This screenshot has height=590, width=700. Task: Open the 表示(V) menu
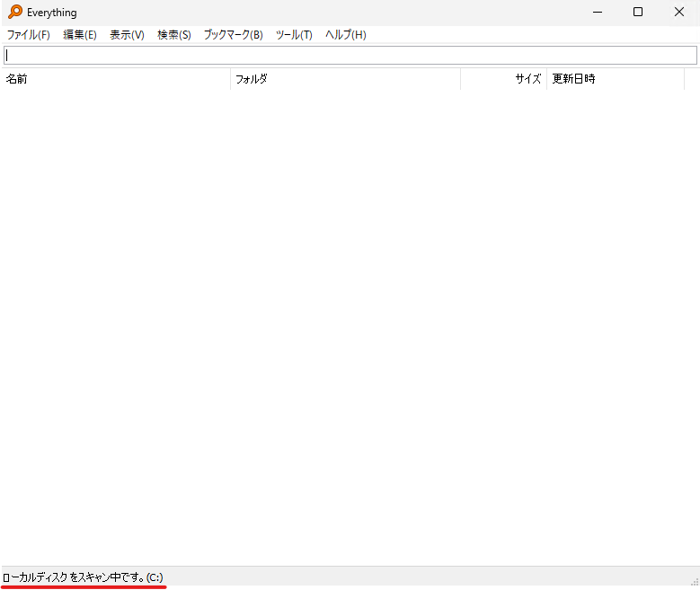coord(127,35)
